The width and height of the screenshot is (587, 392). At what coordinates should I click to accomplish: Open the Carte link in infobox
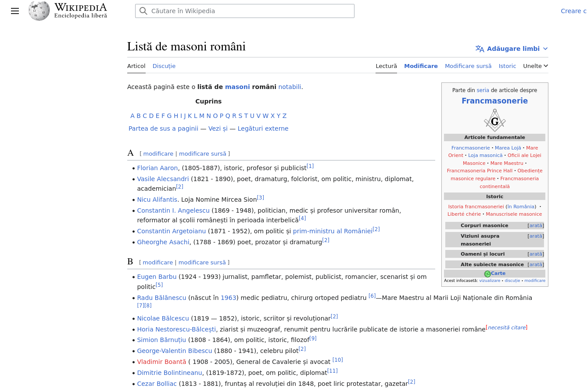click(x=498, y=273)
